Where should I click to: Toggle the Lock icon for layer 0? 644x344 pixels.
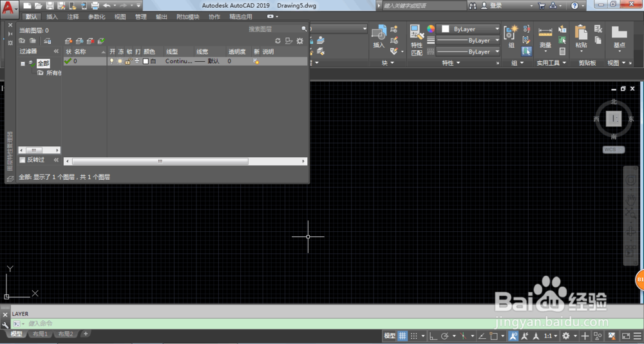(128, 61)
